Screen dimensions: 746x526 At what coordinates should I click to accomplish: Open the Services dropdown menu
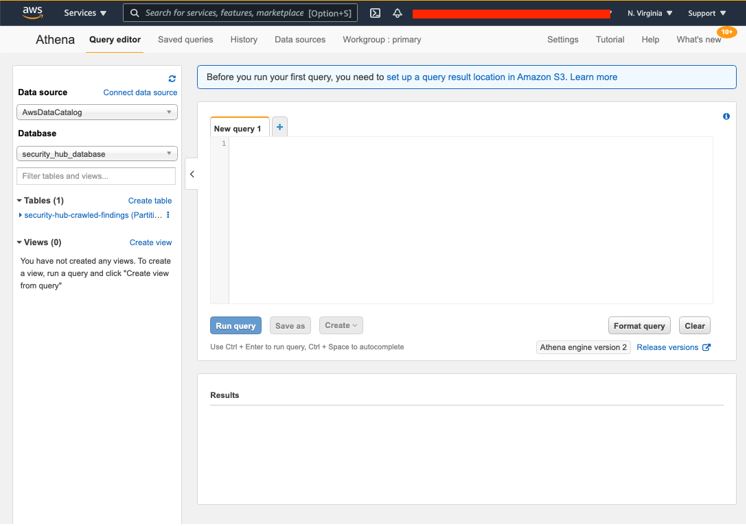pyautogui.click(x=85, y=13)
